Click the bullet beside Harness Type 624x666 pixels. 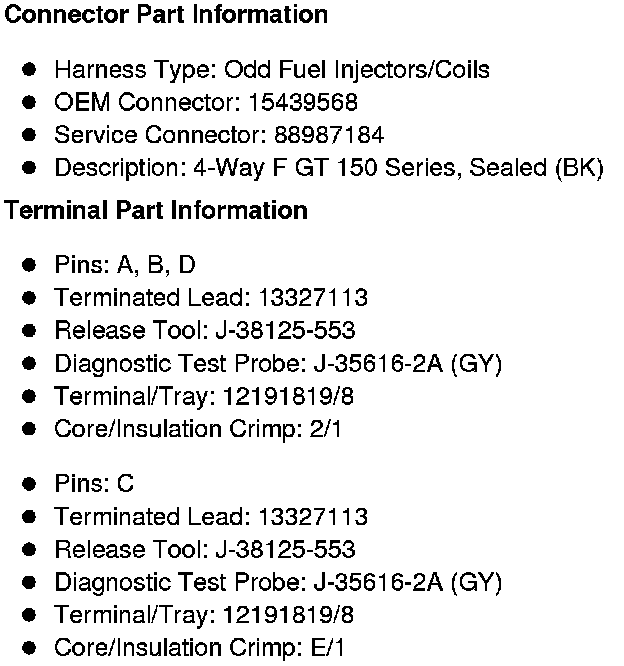30,70
